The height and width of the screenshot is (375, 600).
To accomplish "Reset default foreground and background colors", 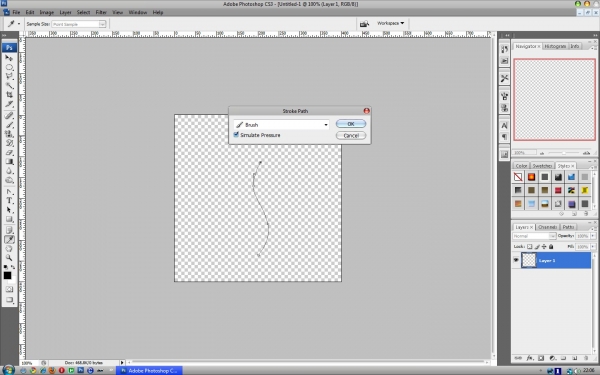I will click(6, 267).
